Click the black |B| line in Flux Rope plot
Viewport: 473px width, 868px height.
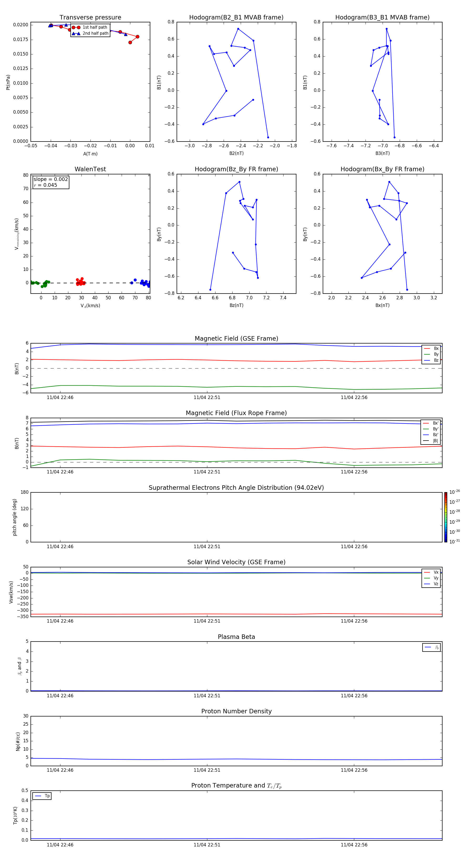tap(236, 421)
